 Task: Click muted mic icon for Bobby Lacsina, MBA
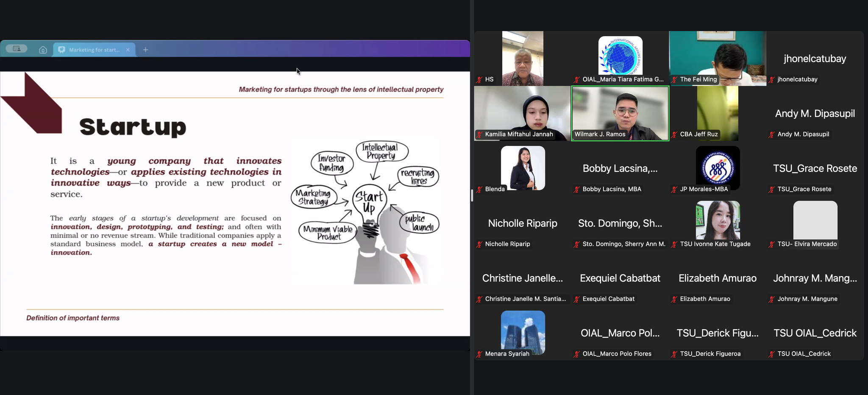[x=577, y=189]
